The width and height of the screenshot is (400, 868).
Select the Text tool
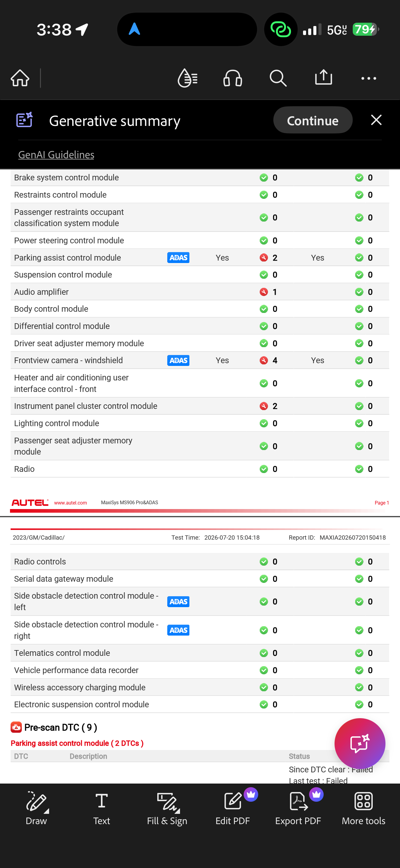click(x=102, y=808)
